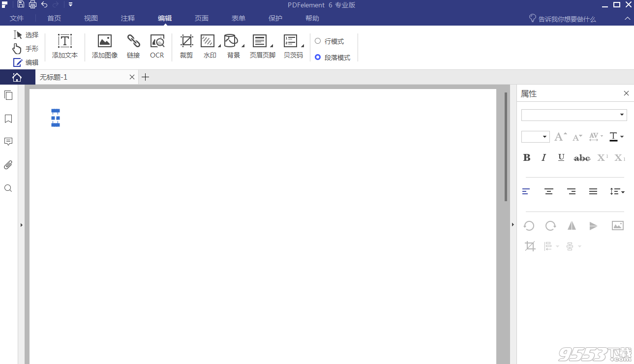This screenshot has height=364, width=634.
Task: Decrease font size in properties
Action: click(x=577, y=137)
